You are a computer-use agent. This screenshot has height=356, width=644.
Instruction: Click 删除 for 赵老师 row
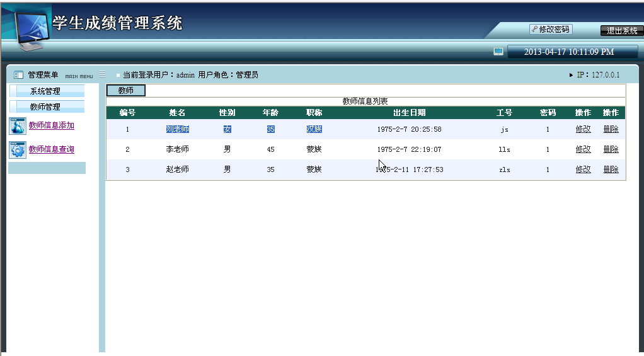point(611,169)
